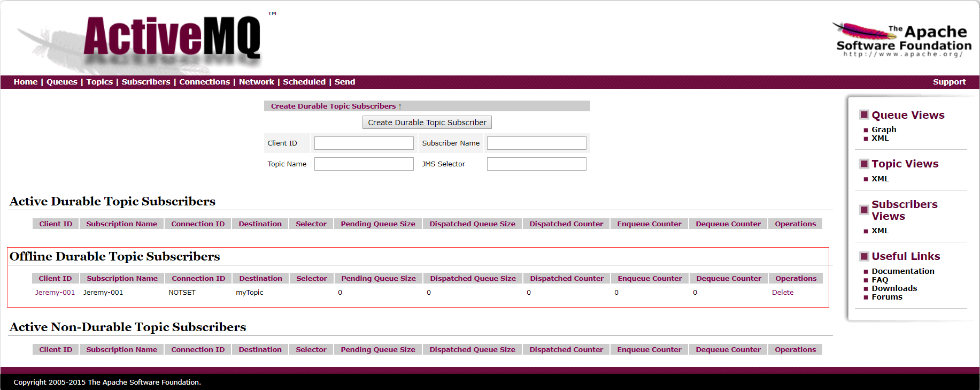This screenshot has height=390, width=980.
Task: Open the Downloads link
Action: (x=894, y=288)
